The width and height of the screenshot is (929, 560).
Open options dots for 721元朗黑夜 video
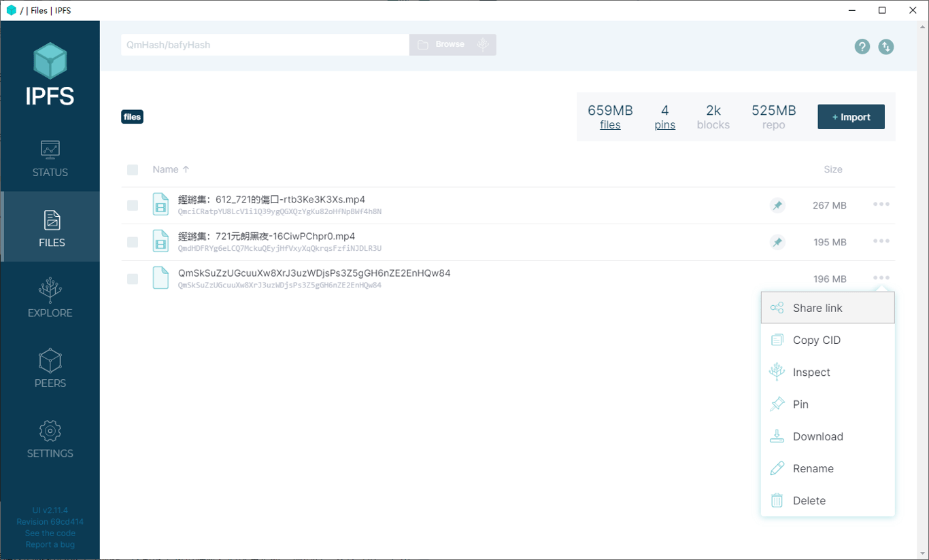click(x=881, y=241)
